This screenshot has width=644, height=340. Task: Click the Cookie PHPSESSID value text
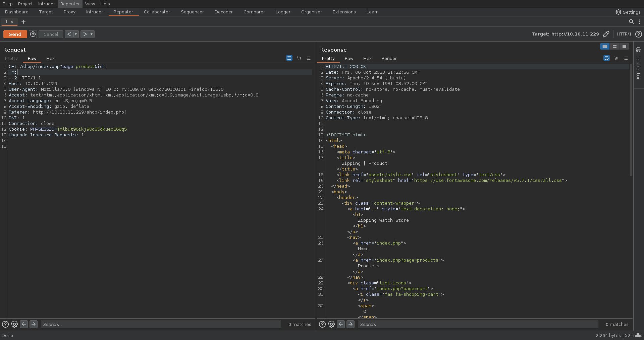[x=92, y=129]
